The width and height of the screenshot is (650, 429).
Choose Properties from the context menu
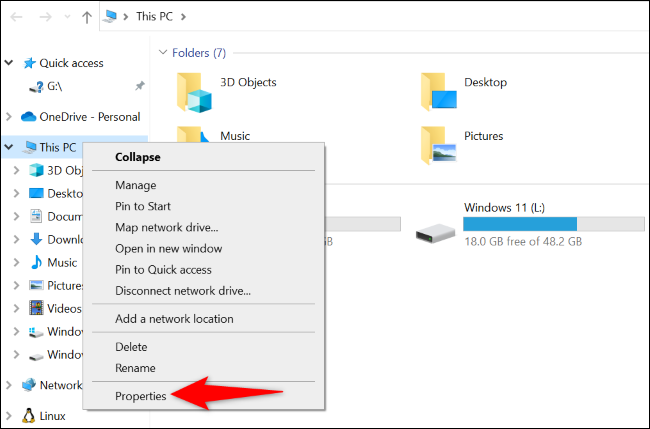click(x=140, y=397)
